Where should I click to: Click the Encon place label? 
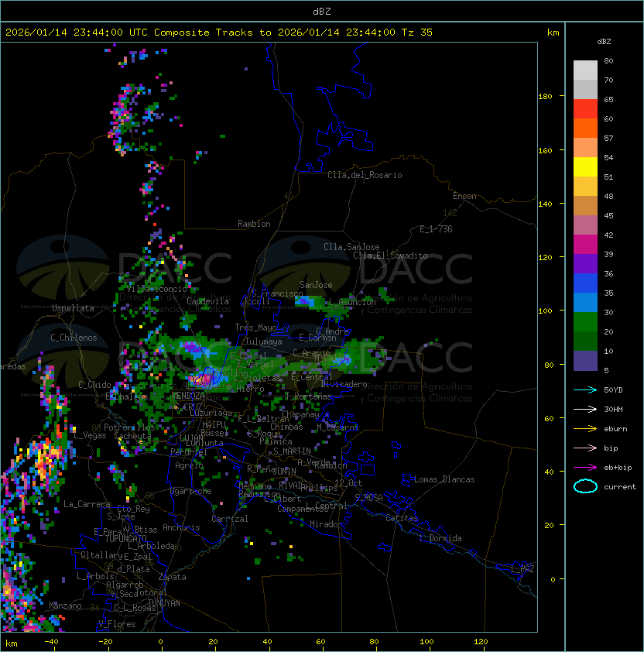click(x=464, y=196)
